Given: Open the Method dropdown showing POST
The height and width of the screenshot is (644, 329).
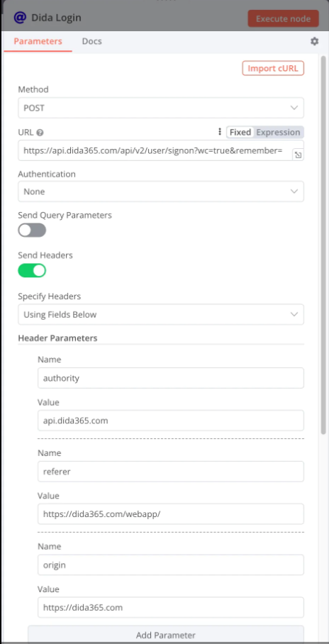Looking at the screenshot, I should click(161, 108).
